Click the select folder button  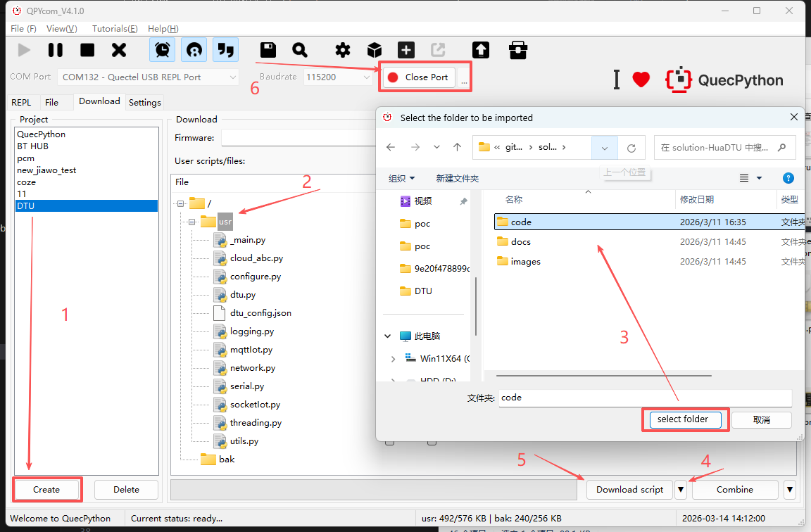pyautogui.click(x=682, y=419)
